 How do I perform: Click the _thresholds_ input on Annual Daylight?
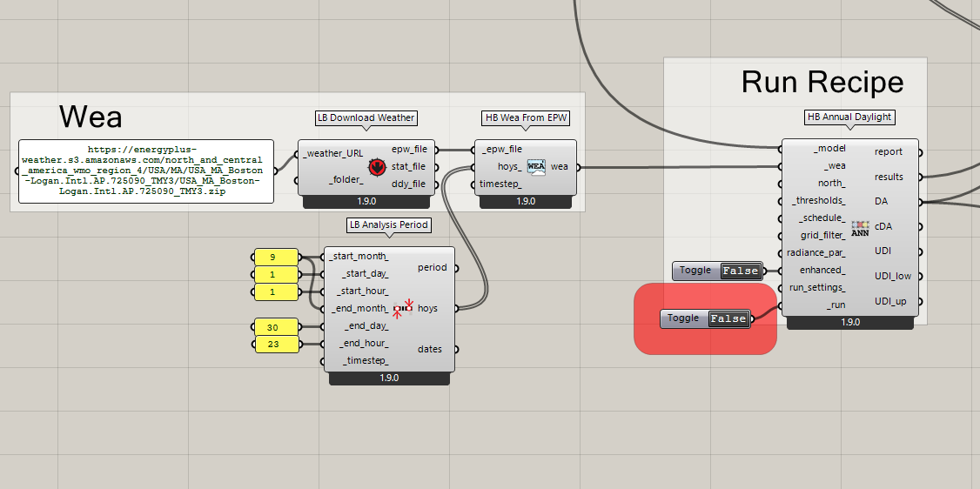coord(817,201)
